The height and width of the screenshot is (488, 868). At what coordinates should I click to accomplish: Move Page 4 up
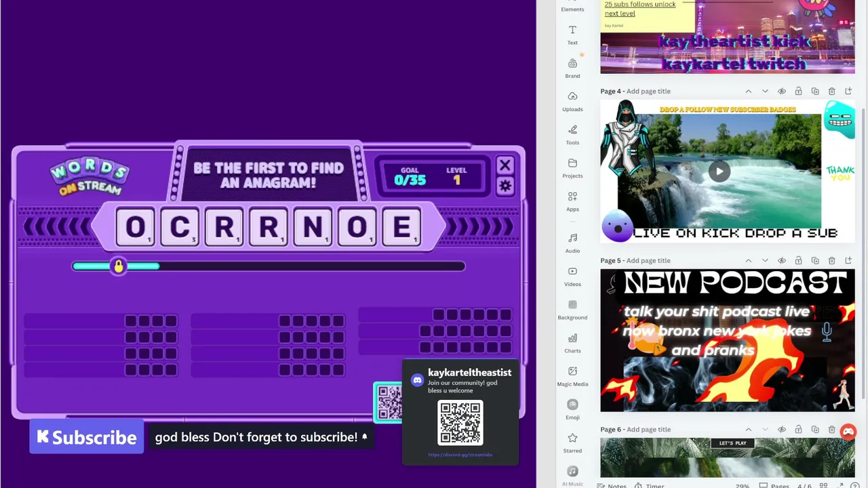[749, 91]
